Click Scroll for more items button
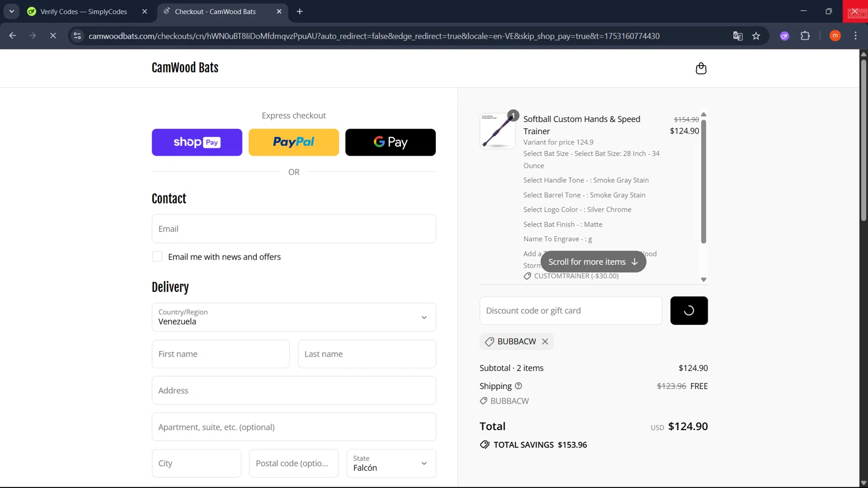 tap(593, 262)
